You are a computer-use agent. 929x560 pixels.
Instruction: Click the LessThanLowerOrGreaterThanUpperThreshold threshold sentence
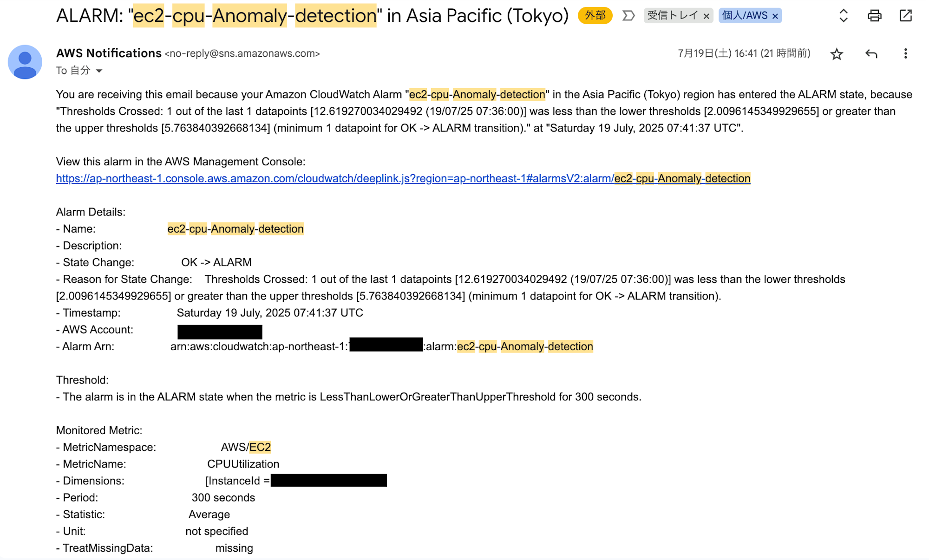[x=349, y=397]
